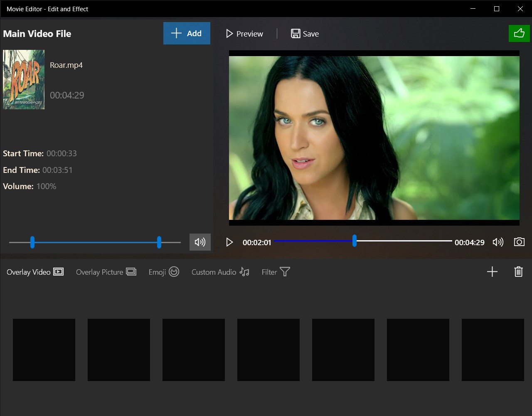Open the Overlay Picture tab

(x=106, y=272)
